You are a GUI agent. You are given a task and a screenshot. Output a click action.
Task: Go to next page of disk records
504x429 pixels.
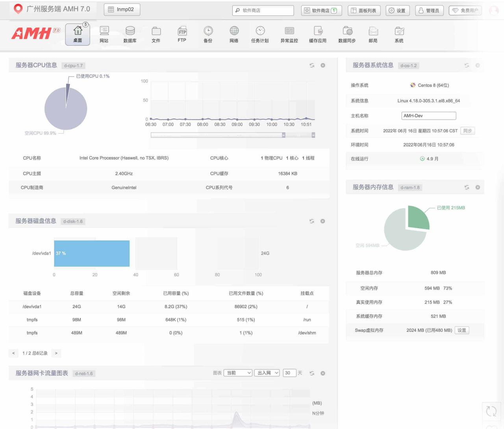coord(56,353)
